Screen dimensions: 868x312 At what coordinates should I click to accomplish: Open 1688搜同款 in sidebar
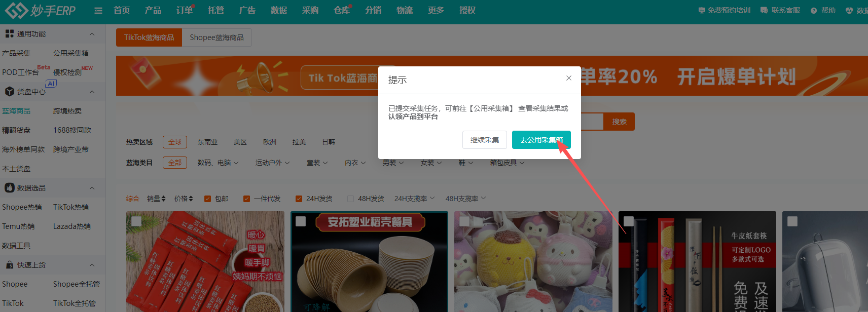[72, 130]
